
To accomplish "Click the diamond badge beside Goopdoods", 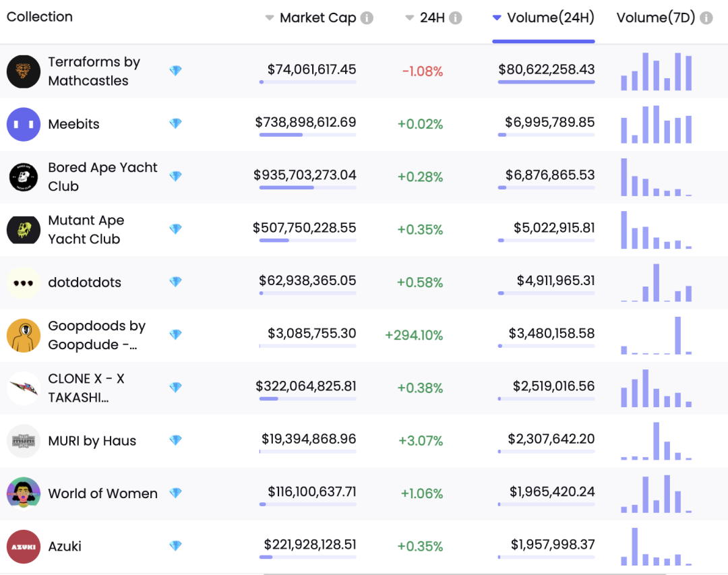I will [175, 334].
